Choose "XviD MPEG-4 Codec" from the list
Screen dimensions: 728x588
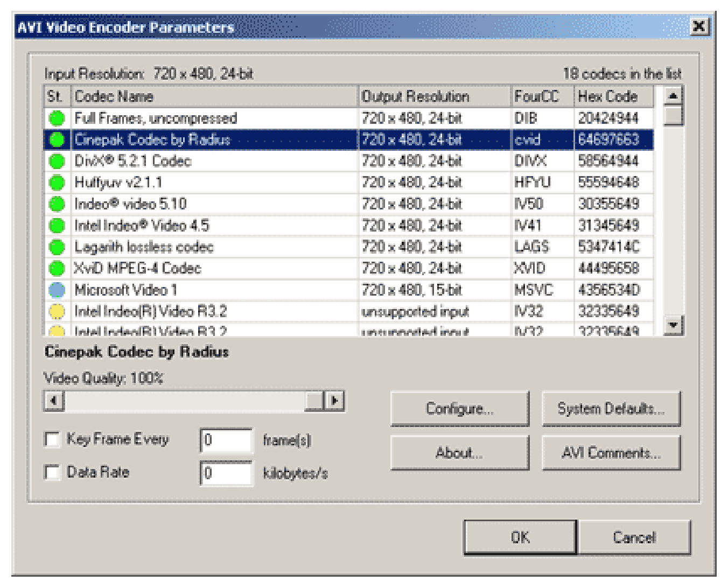tap(137, 268)
